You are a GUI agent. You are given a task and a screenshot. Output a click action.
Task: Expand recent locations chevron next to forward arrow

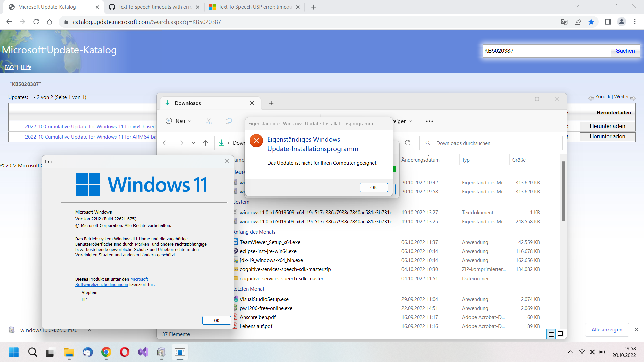pos(193,143)
